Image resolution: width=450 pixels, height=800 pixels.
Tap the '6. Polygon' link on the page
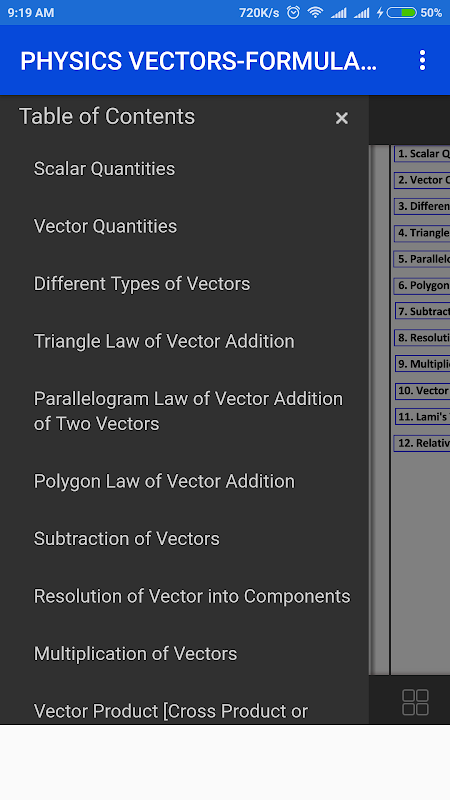pos(422,285)
